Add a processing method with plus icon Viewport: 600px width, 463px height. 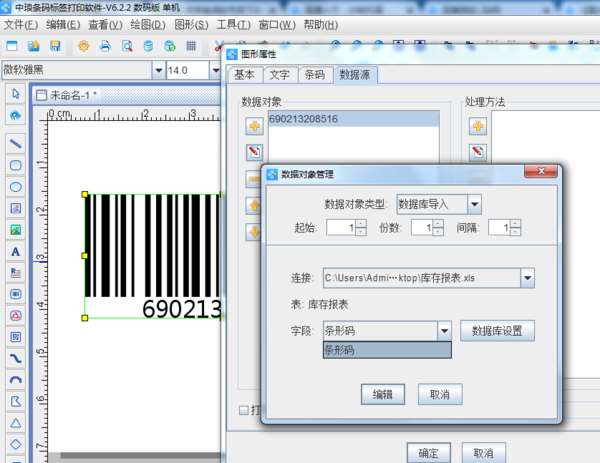(x=478, y=126)
